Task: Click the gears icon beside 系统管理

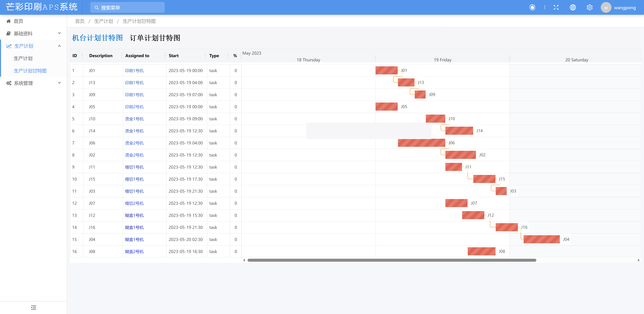Action: [x=9, y=83]
